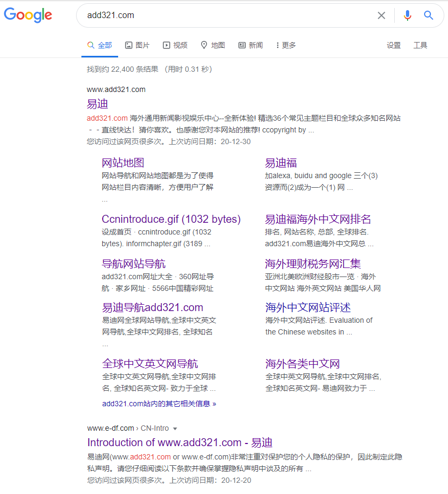Open the 网站地图 sitelink
Viewport: 448px width, 494px height.
pos(123,163)
